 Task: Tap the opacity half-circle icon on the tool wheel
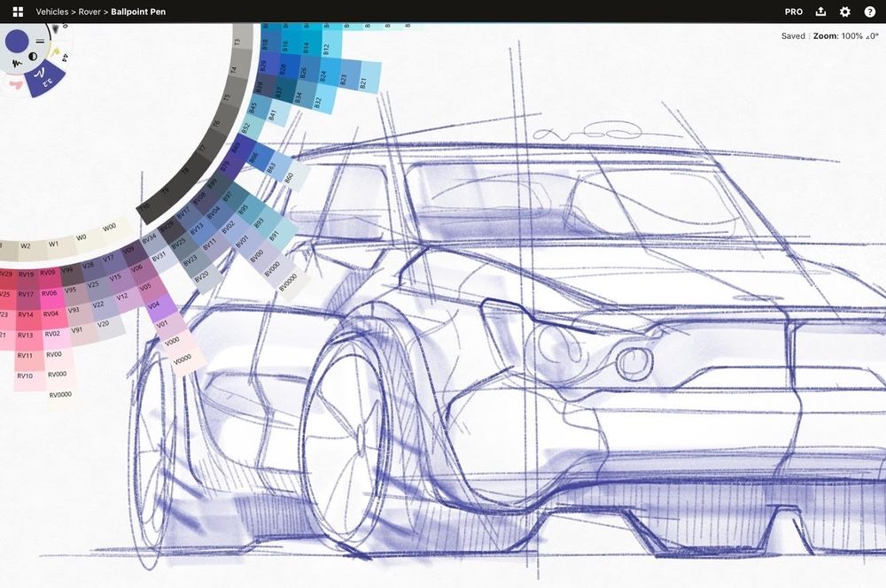click(33, 56)
